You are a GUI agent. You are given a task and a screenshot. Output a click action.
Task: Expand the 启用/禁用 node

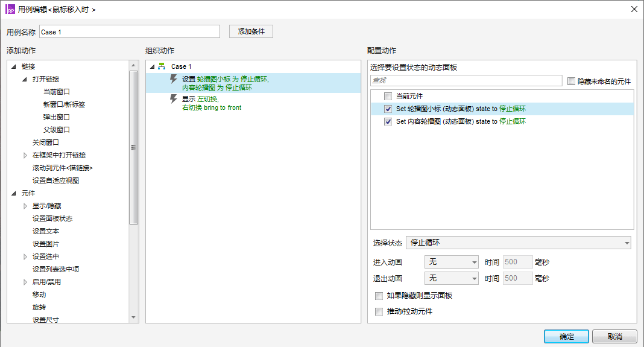(x=25, y=282)
